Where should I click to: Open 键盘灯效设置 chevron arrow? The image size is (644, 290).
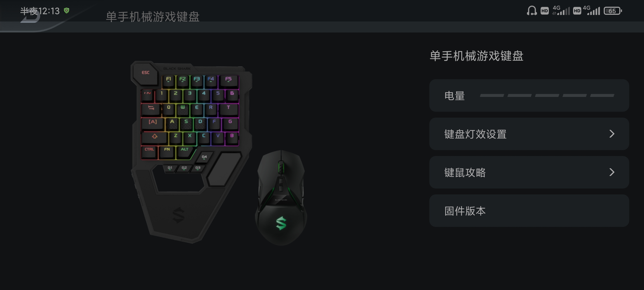612,134
